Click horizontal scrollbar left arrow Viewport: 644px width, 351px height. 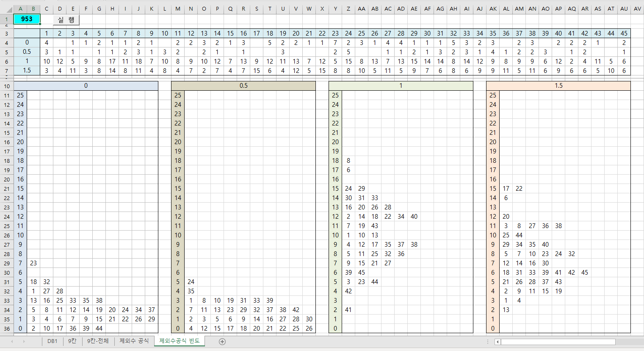498,342
